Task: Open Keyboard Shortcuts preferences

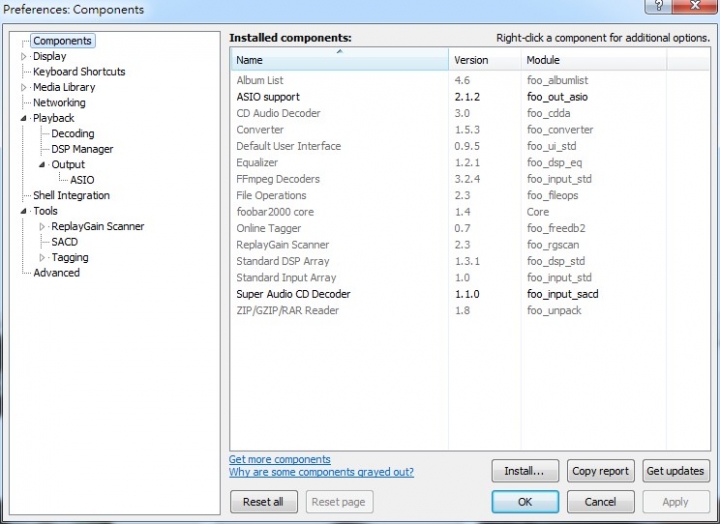Action: click(x=79, y=72)
